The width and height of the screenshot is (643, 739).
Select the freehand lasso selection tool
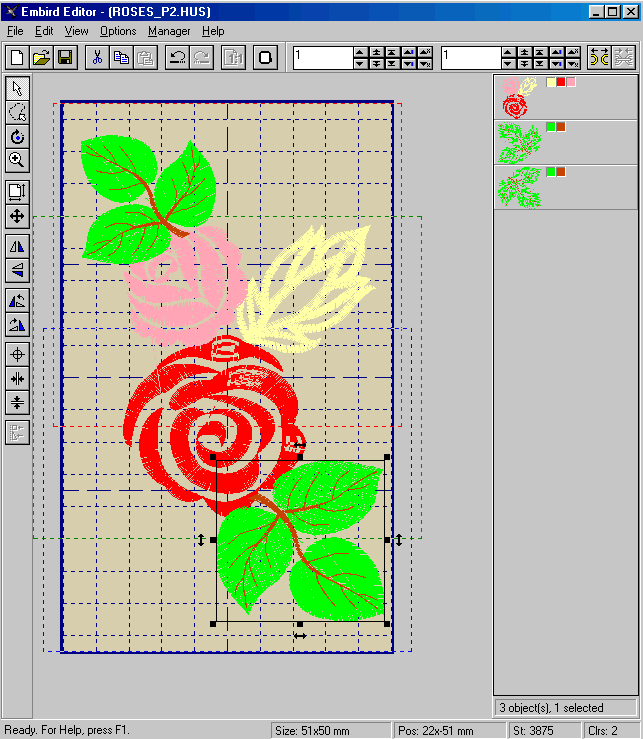[x=17, y=112]
